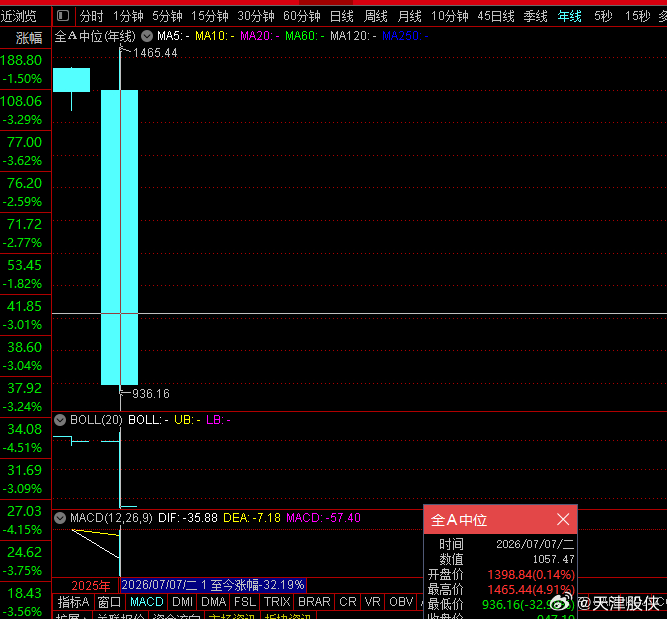Image resolution: width=667 pixels, height=619 pixels.
Task: Select the TRIX indicator tab
Action: tap(277, 602)
